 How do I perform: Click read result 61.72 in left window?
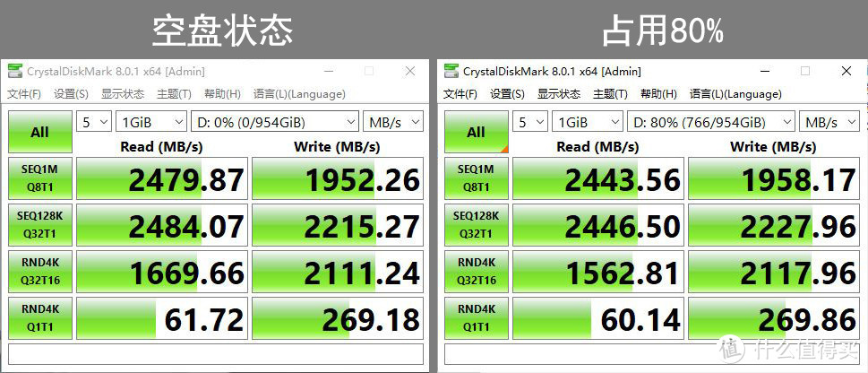point(161,318)
